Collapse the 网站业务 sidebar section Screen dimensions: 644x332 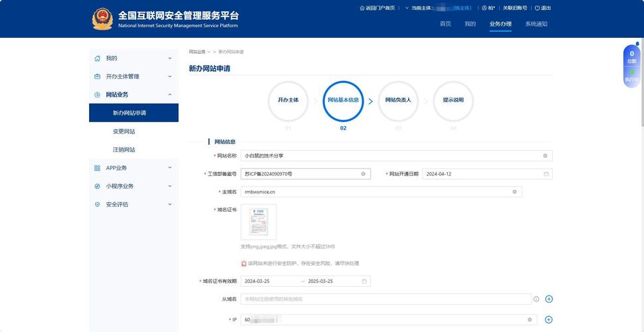[x=169, y=95]
